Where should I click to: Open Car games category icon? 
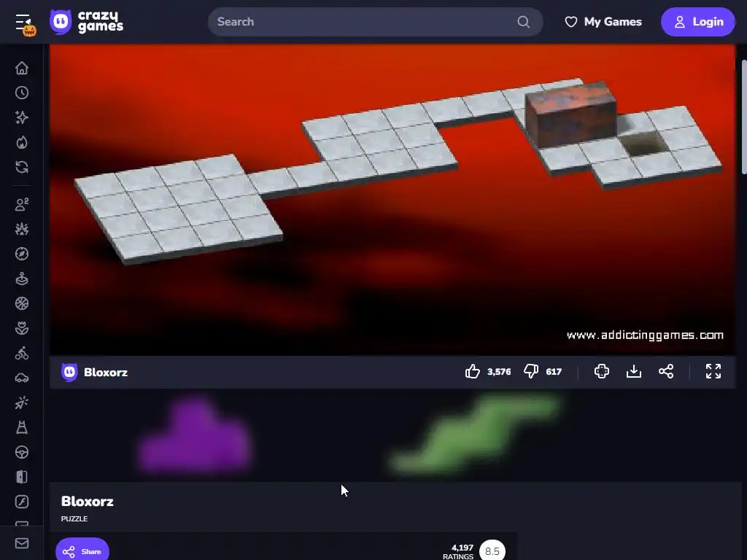[22, 378]
